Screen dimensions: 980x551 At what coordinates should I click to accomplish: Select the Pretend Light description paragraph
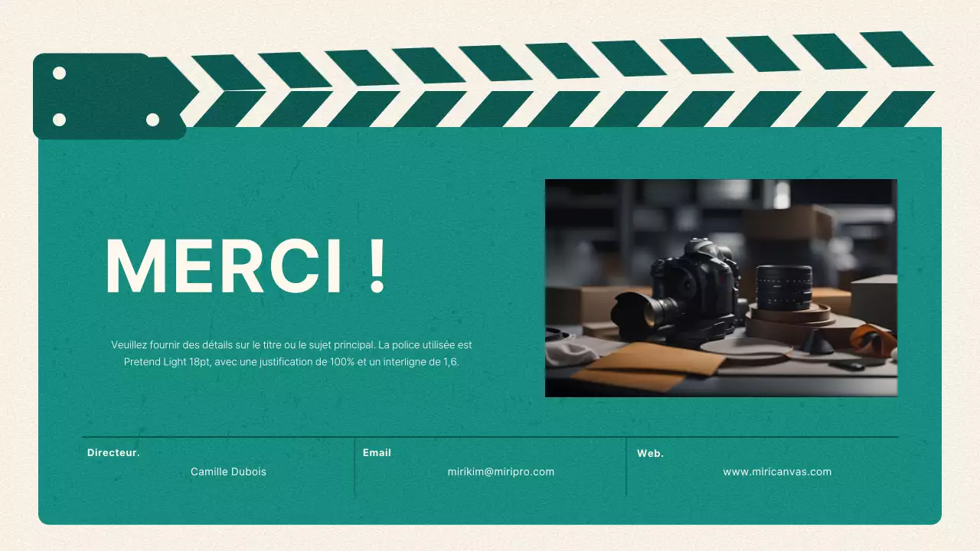[x=293, y=354]
